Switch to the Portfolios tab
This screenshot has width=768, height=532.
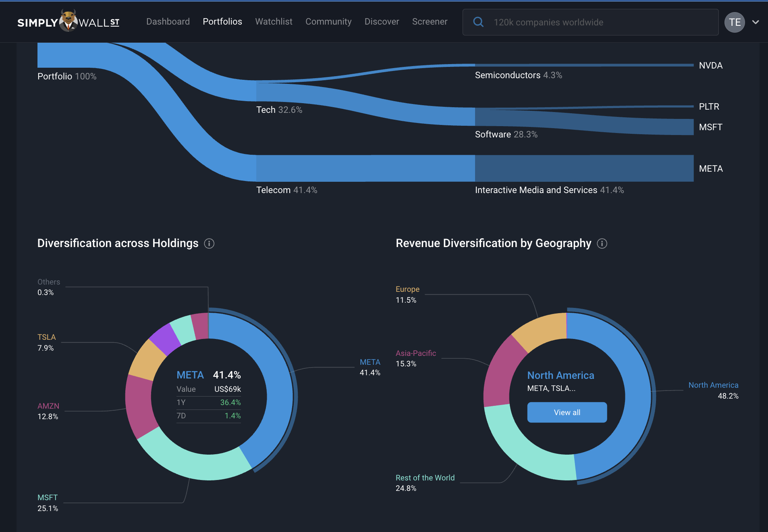[222, 22]
